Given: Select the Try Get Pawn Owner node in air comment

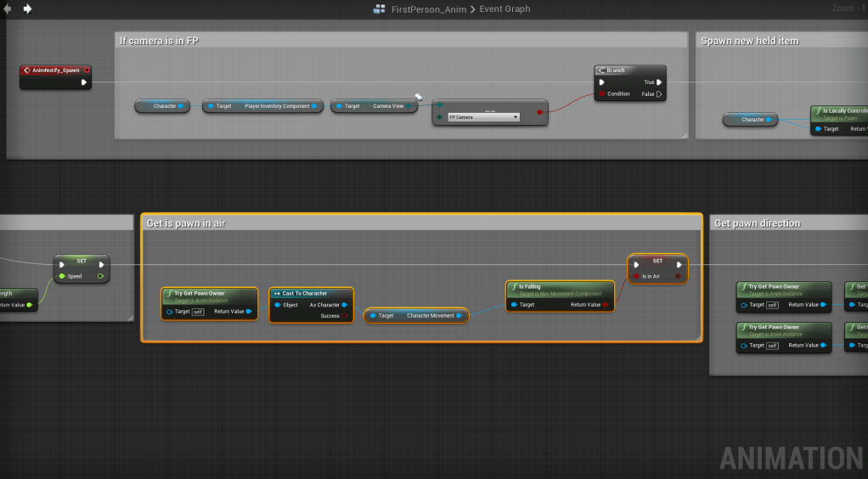Looking at the screenshot, I should 209,294.
